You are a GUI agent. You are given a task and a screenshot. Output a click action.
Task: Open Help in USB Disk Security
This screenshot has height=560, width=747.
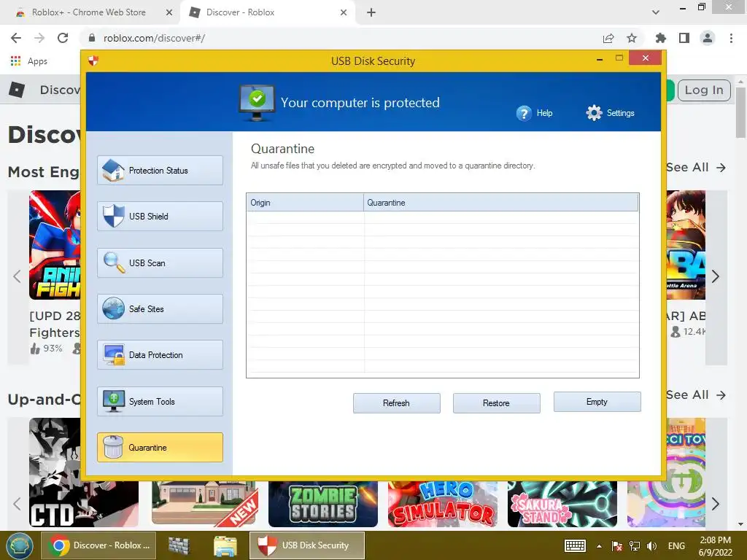(x=535, y=113)
